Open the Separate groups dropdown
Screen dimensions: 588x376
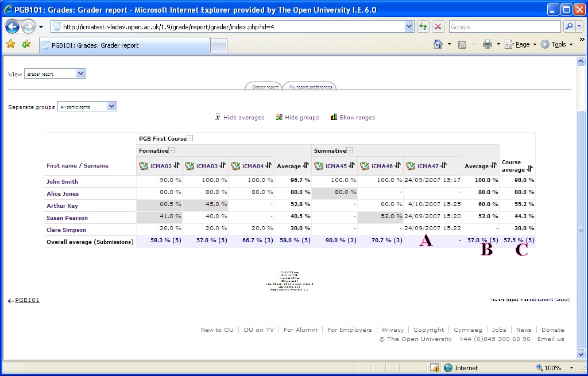coord(87,106)
